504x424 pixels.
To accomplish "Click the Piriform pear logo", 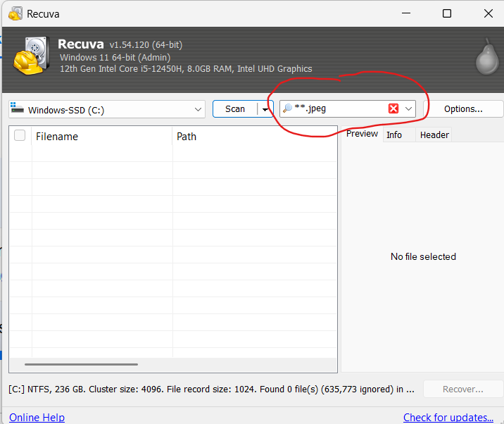I will 488,57.
